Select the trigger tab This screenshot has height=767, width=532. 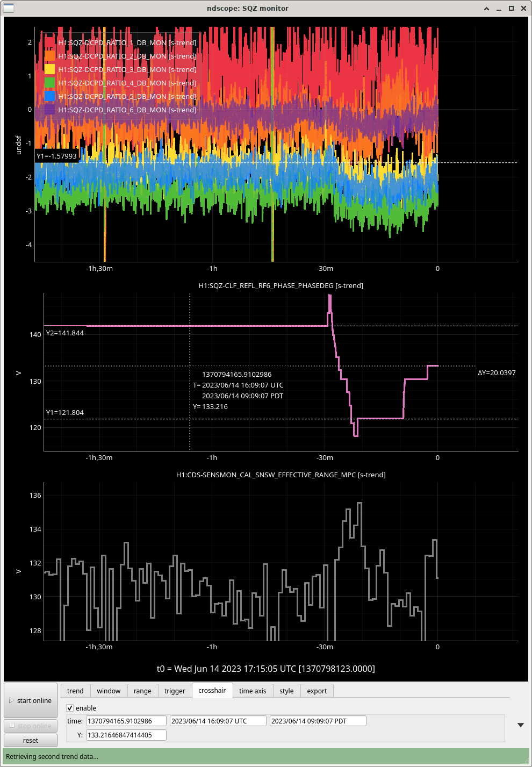pos(175,691)
